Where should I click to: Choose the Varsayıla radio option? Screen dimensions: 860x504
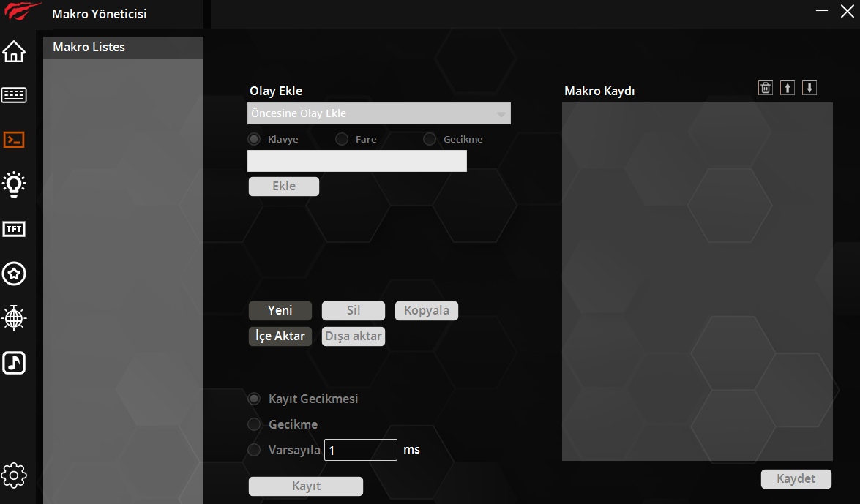[x=254, y=451]
